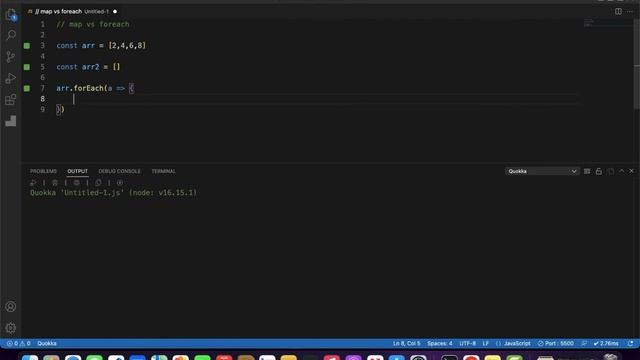Switch to the DEBUG CONSOLE tab
This screenshot has width=640, height=360.
tap(119, 171)
